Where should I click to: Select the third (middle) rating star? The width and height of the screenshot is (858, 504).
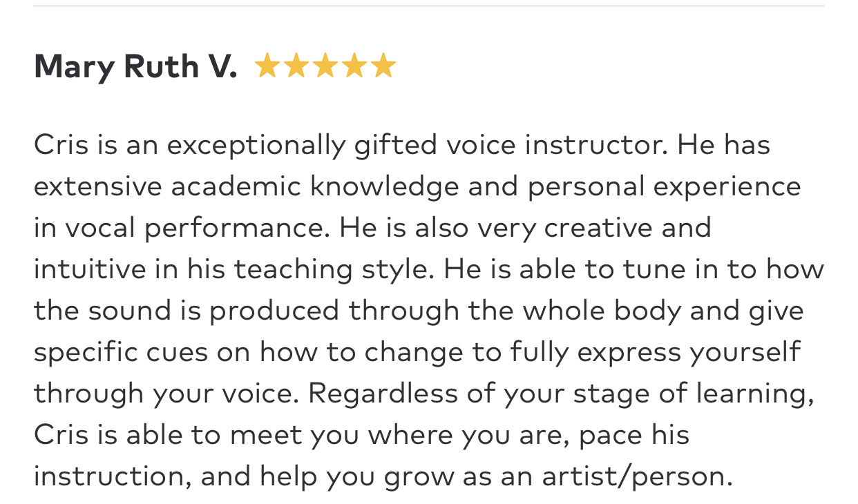(325, 66)
